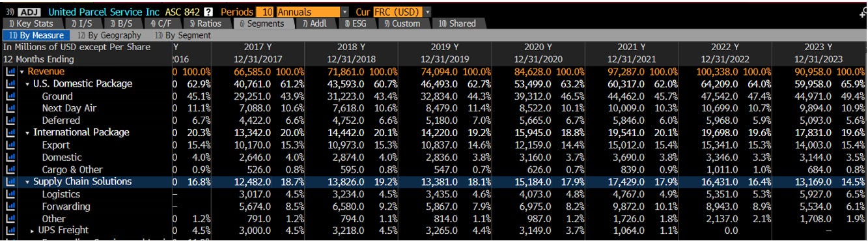The width and height of the screenshot is (868, 241).
Task: Select the 2018 UPS Freight value 3,218.0
Action: (348, 231)
